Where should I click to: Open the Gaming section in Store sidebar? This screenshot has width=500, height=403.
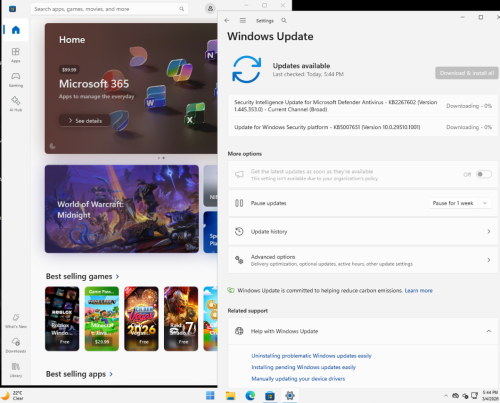pyautogui.click(x=16, y=80)
